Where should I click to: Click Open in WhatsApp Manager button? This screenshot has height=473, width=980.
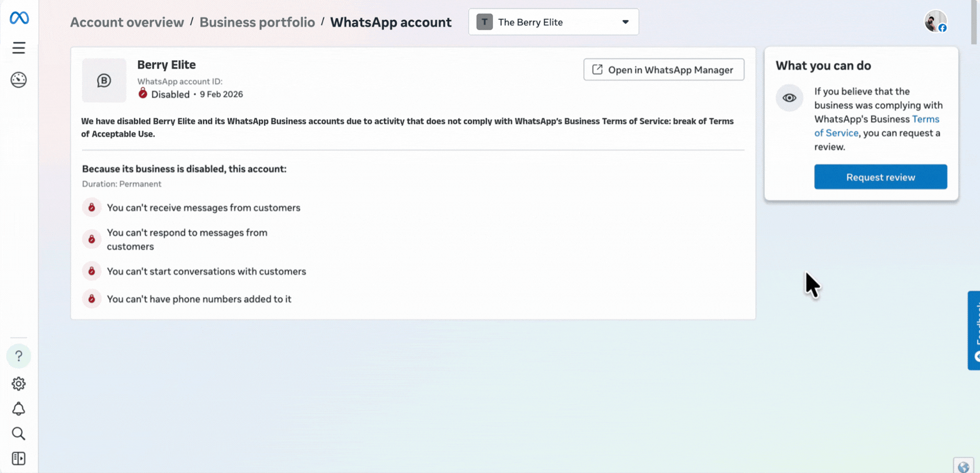click(664, 70)
